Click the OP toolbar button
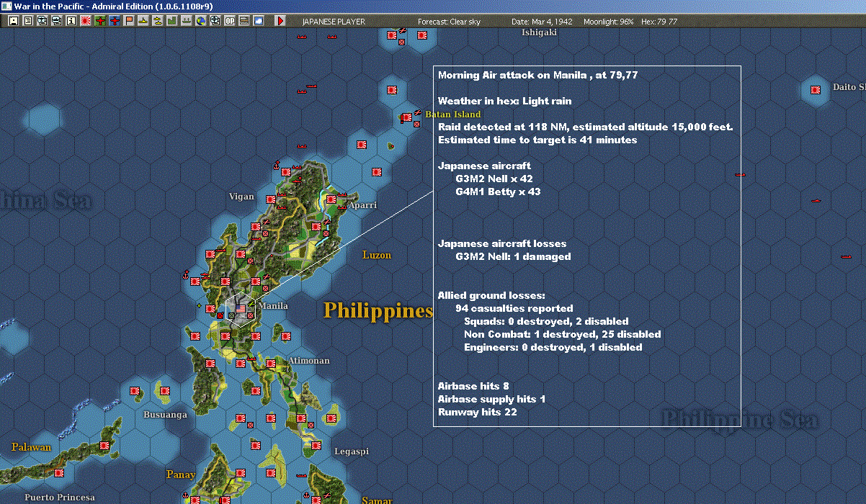 (230, 21)
